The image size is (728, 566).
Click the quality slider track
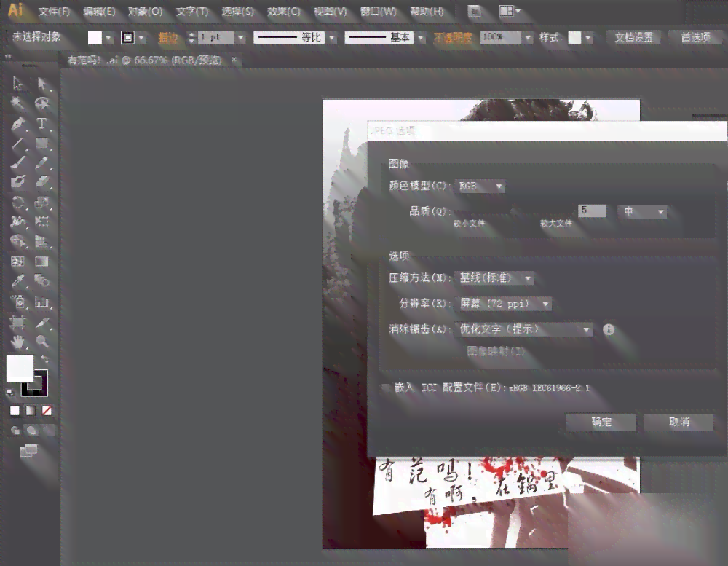(x=514, y=211)
